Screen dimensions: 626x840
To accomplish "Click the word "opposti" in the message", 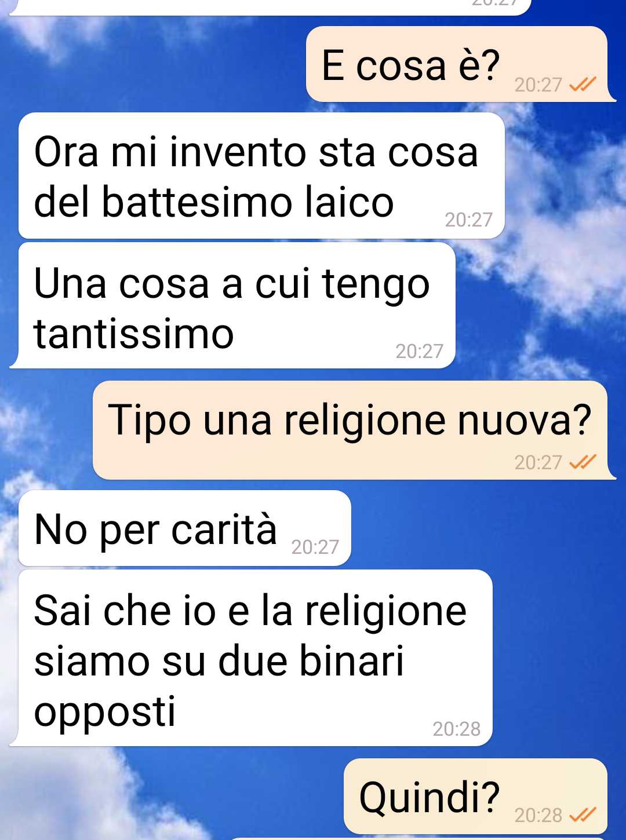I will tap(105, 713).
